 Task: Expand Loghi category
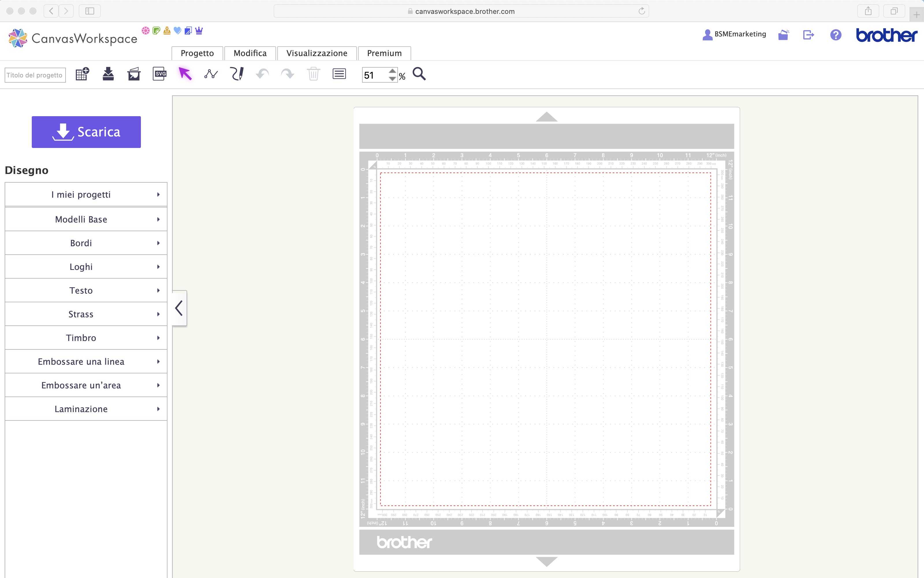[x=86, y=267]
